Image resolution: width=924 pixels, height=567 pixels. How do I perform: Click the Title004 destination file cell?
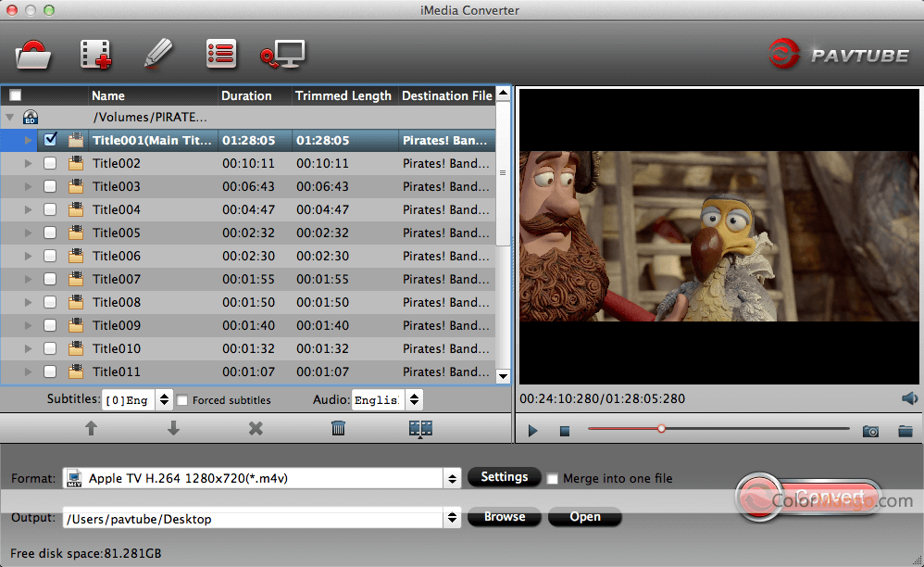[446, 209]
